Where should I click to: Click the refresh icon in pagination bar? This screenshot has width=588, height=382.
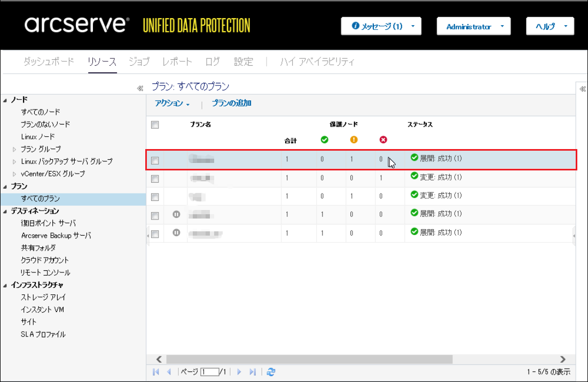[x=271, y=372]
